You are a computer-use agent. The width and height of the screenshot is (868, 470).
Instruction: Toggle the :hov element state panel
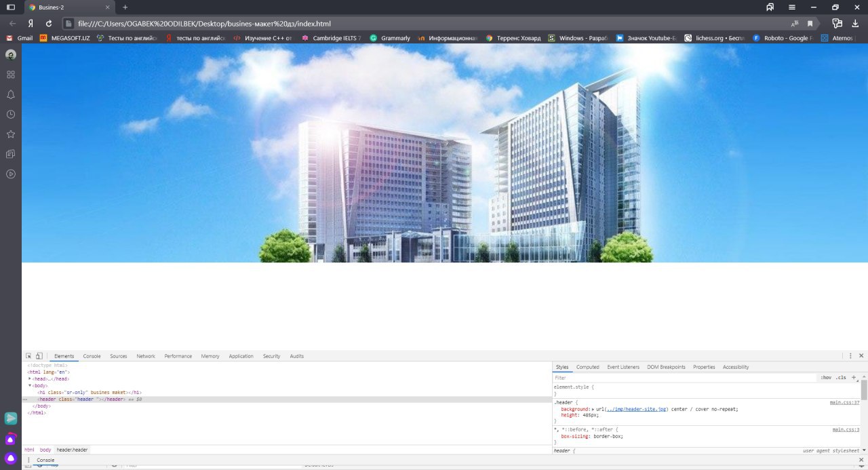point(825,377)
